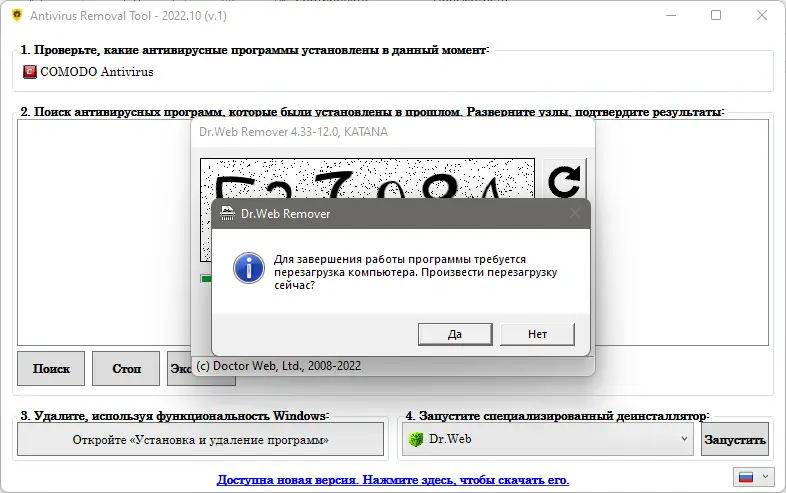The width and height of the screenshot is (786, 493).
Task: Close the Dr.Web Remover restart dialog
Action: click(575, 213)
